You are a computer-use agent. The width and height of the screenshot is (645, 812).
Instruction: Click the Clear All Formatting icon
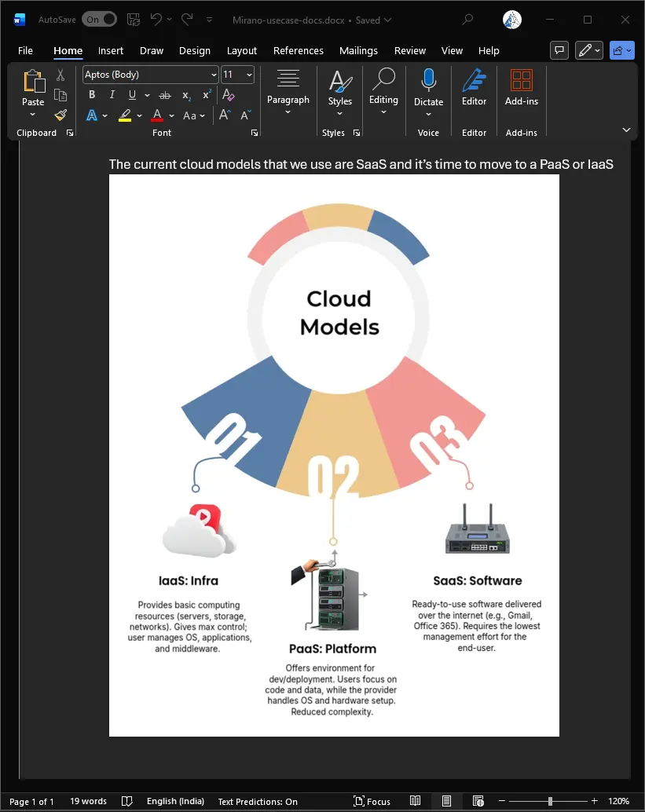coord(228,94)
